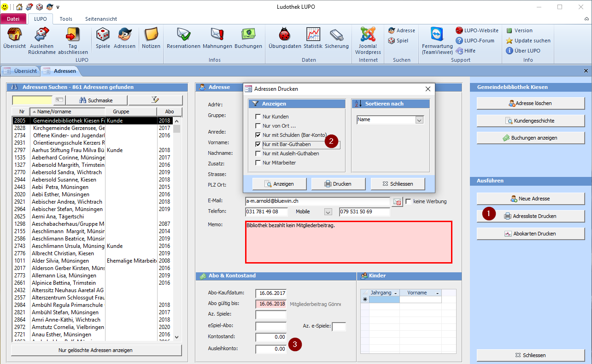Click the Tag abschliessen icon
Viewport: 592px width, 364px height.
click(73, 41)
